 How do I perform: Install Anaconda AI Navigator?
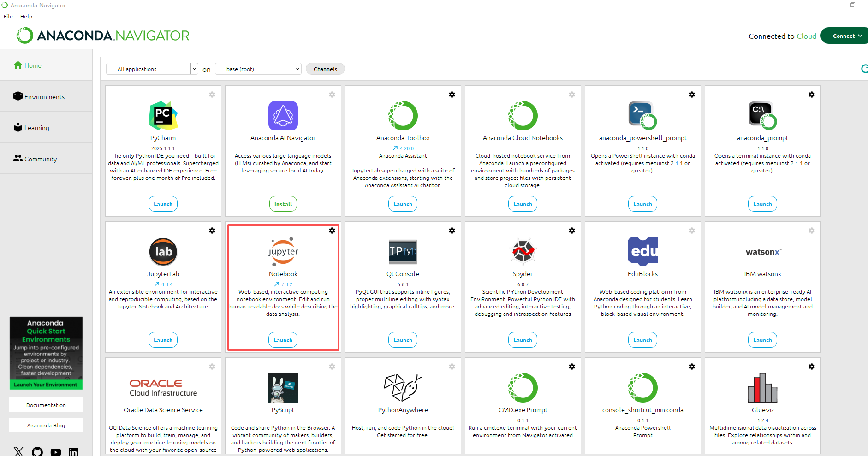coord(283,204)
